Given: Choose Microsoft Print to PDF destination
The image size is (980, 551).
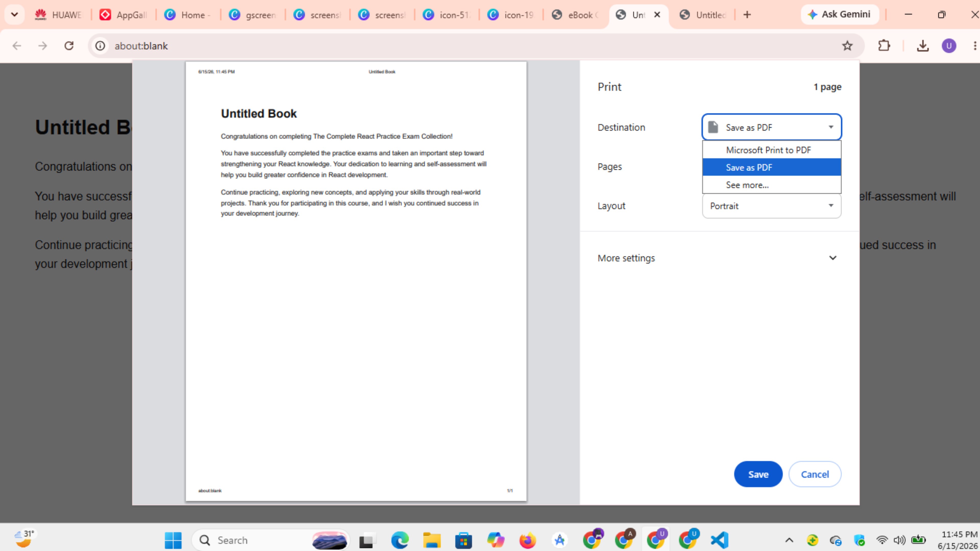Looking at the screenshot, I should point(771,150).
